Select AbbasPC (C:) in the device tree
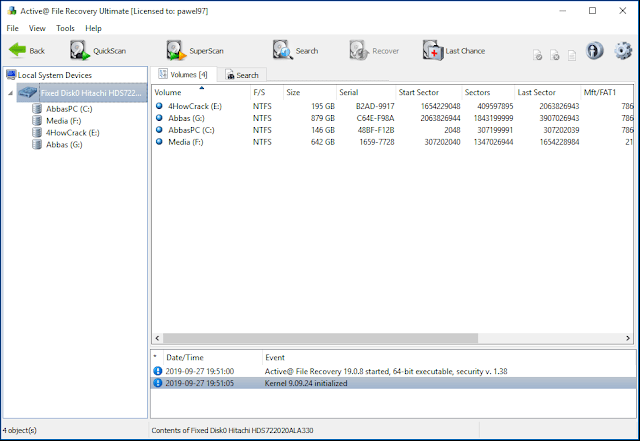Screen dimensions: 640x441 pyautogui.click(x=69, y=109)
